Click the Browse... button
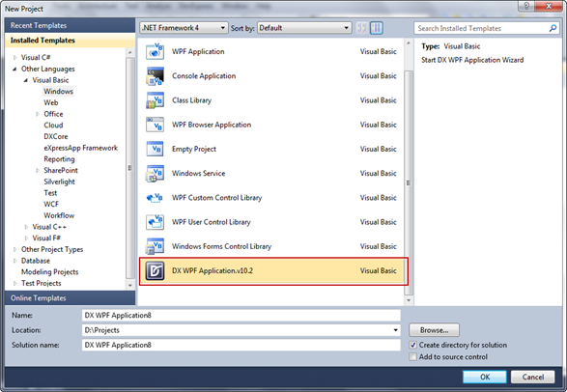Screen dimensions: 567x392 click(x=434, y=330)
